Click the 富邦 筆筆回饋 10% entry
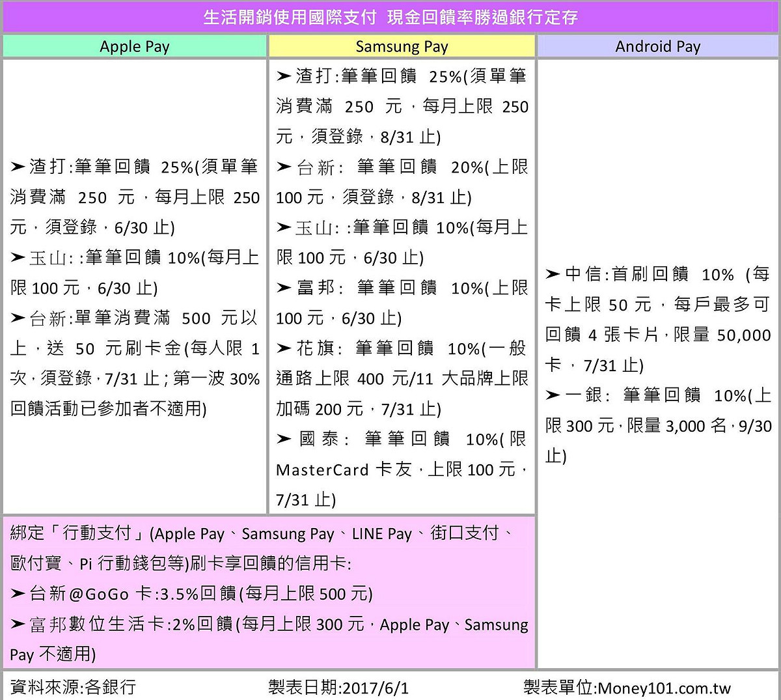The image size is (781, 700). (402, 303)
